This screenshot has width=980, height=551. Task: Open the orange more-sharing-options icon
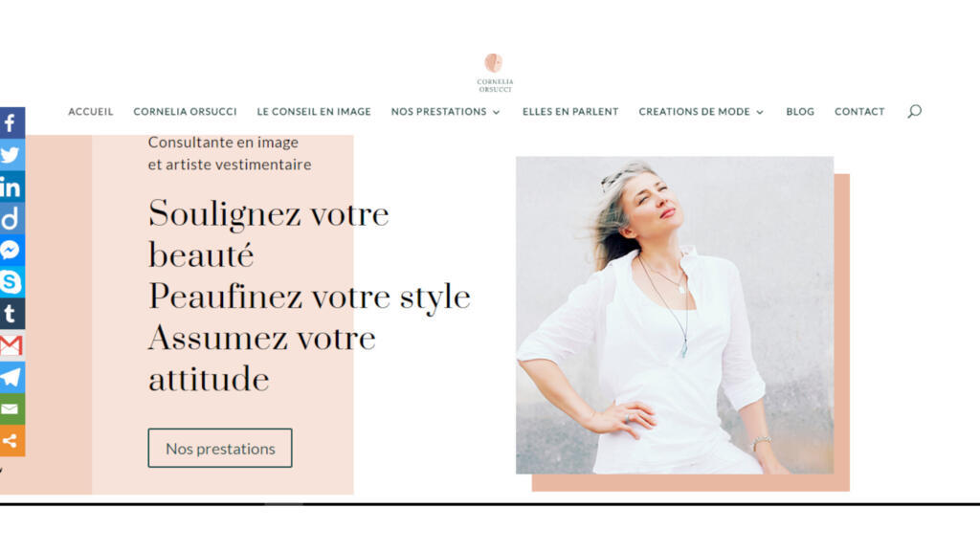[11, 441]
